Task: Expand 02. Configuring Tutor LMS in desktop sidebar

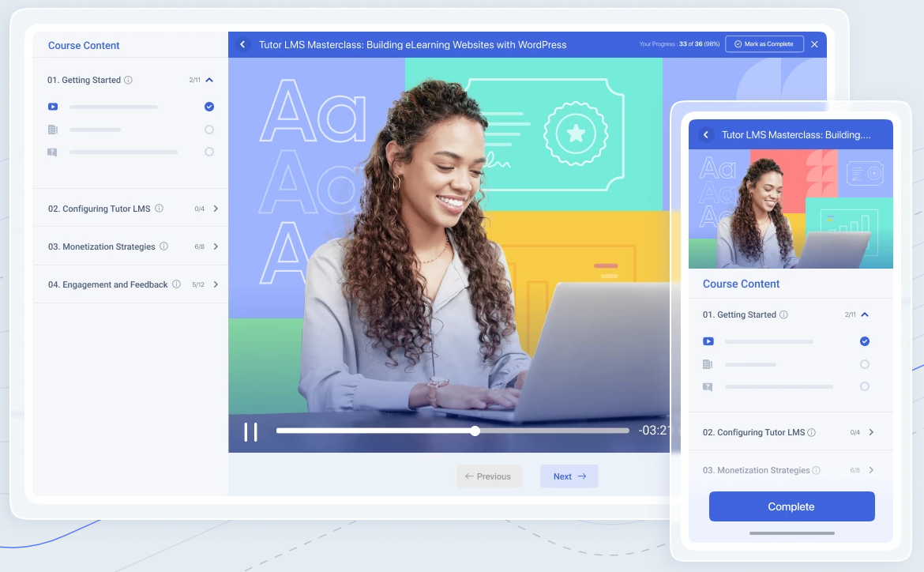Action: coord(216,209)
